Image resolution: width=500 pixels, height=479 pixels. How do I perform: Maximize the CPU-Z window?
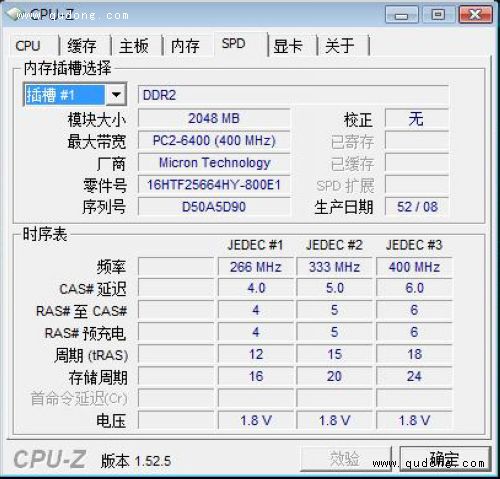coord(438,15)
